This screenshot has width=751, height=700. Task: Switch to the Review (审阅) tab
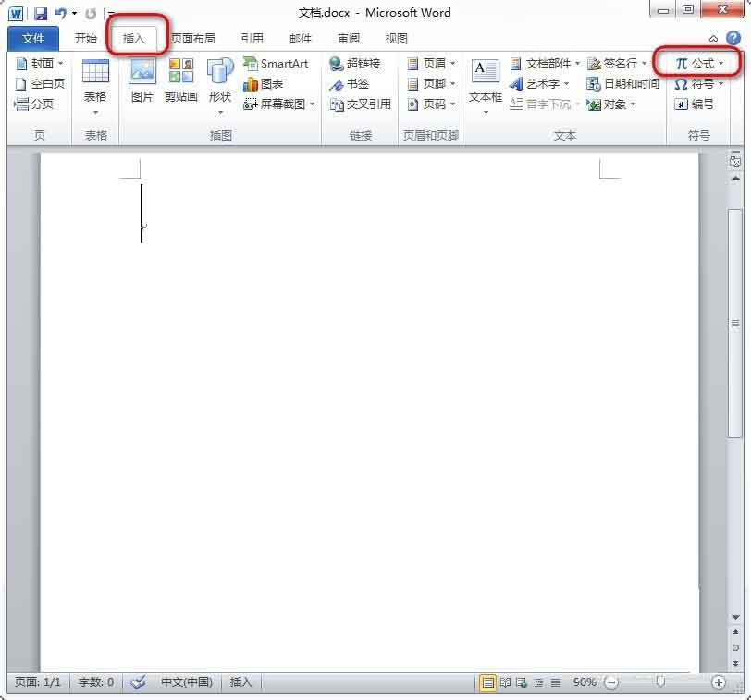click(x=349, y=38)
